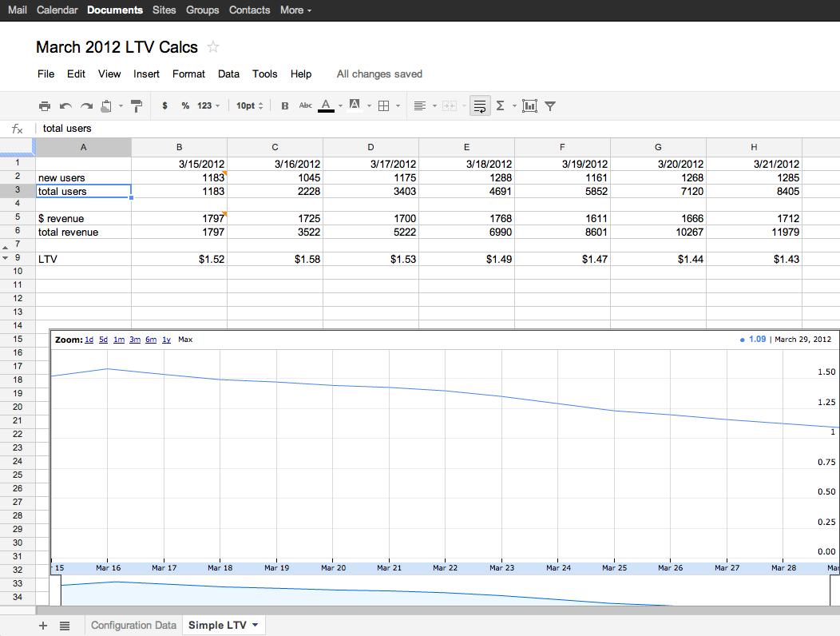The height and width of the screenshot is (636, 840).
Task: Set chart zoom to 1y
Action: pos(167,340)
